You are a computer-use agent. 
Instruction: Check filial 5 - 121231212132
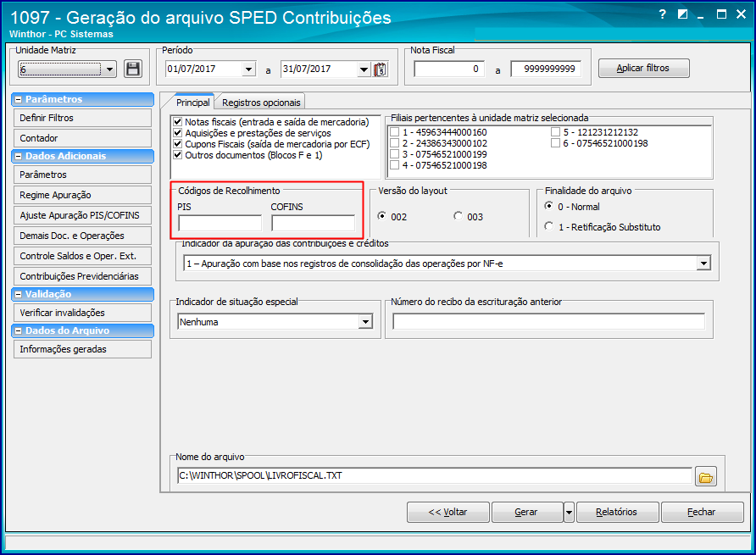[x=555, y=132]
